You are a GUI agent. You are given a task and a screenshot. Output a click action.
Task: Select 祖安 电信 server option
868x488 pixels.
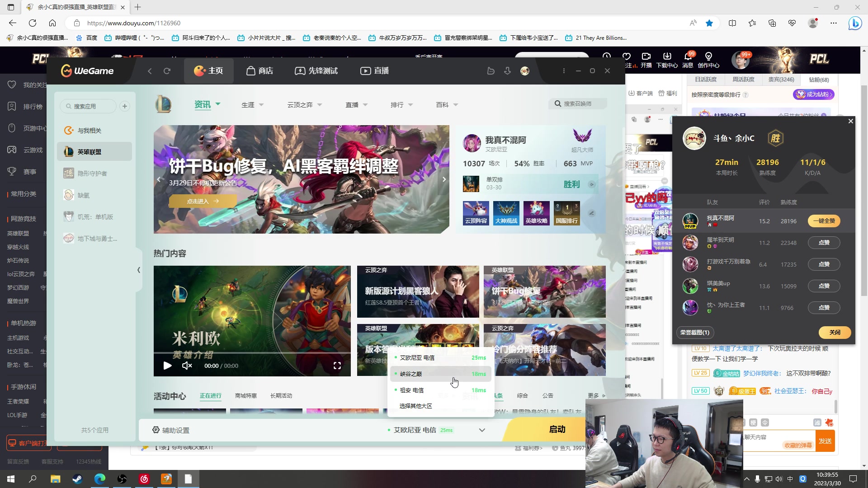pos(412,390)
